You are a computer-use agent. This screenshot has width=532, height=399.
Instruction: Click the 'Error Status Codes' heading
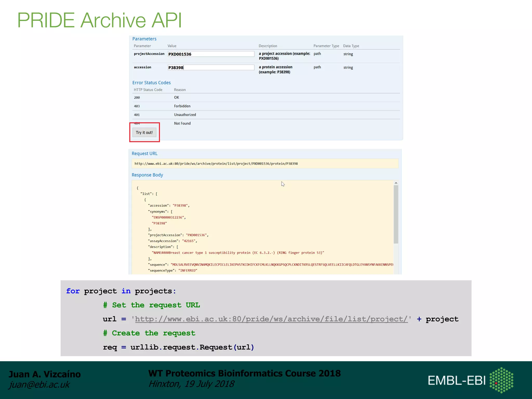point(151,83)
